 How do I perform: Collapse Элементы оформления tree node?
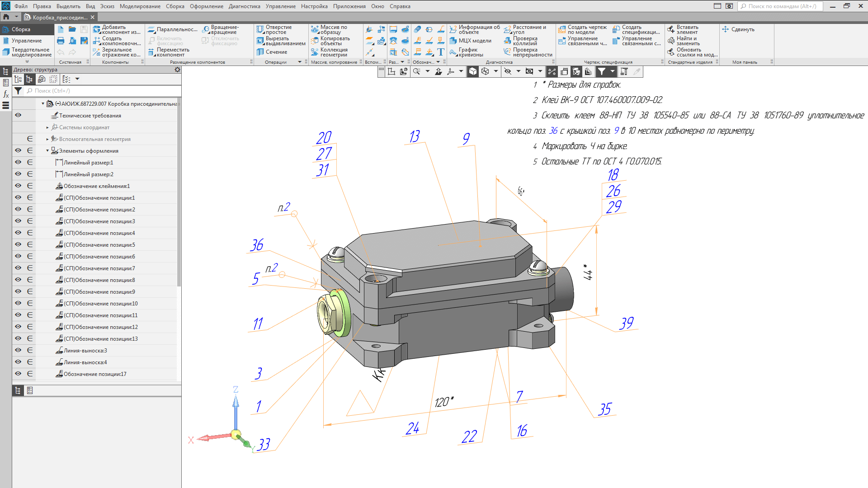pyautogui.click(x=47, y=151)
